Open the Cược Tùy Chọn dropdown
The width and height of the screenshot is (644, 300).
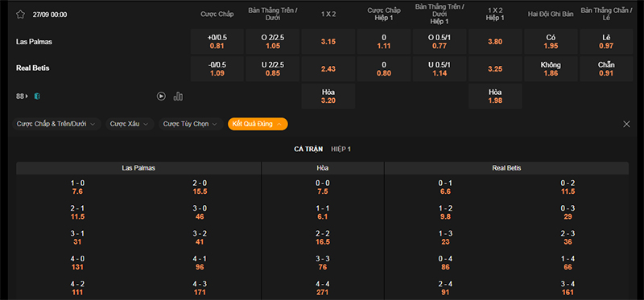(191, 124)
